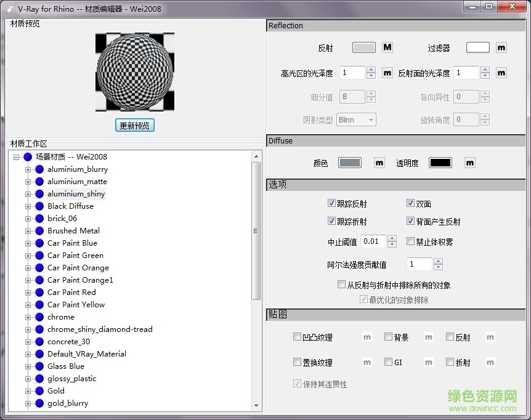Image resolution: width=531 pixels, height=420 pixels.
Task: Open the 阴影类型 Blinn dropdown
Action: [x=370, y=120]
